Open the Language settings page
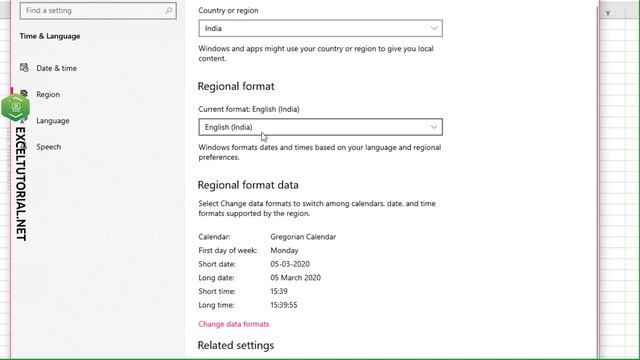The width and height of the screenshot is (640, 360). 53,120
